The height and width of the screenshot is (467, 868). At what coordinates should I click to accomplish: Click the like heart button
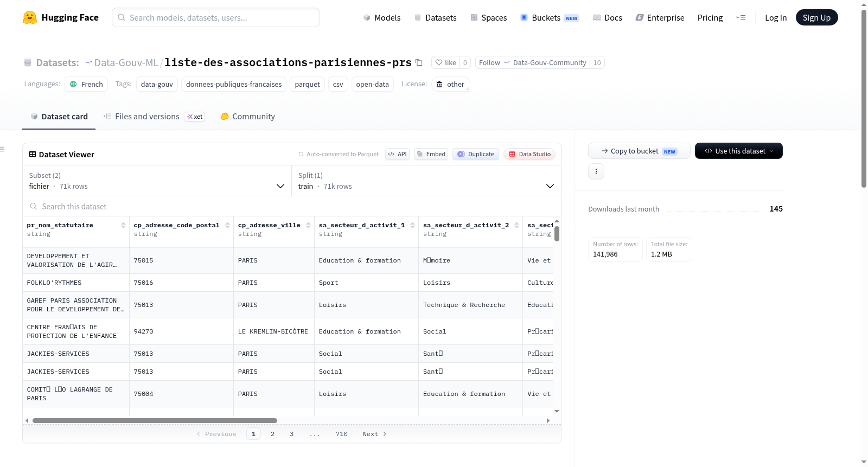[445, 62]
